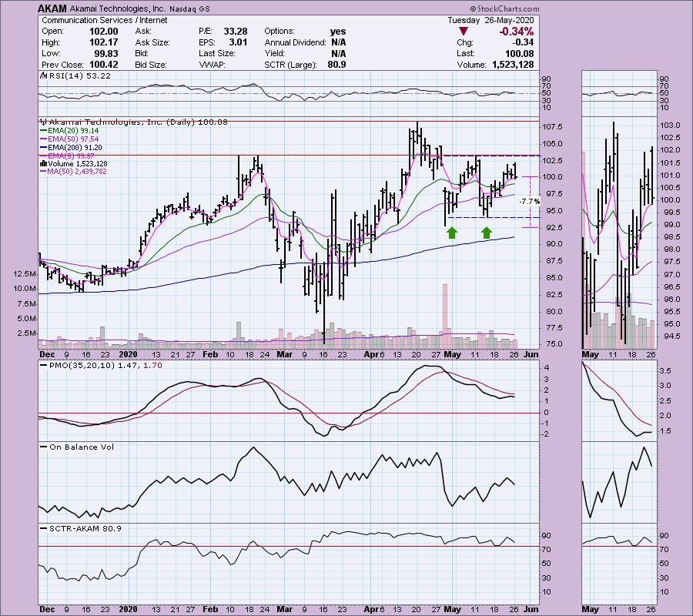This screenshot has width=693, height=616.
Task: Click the Annual Dividend label
Action: tap(295, 42)
